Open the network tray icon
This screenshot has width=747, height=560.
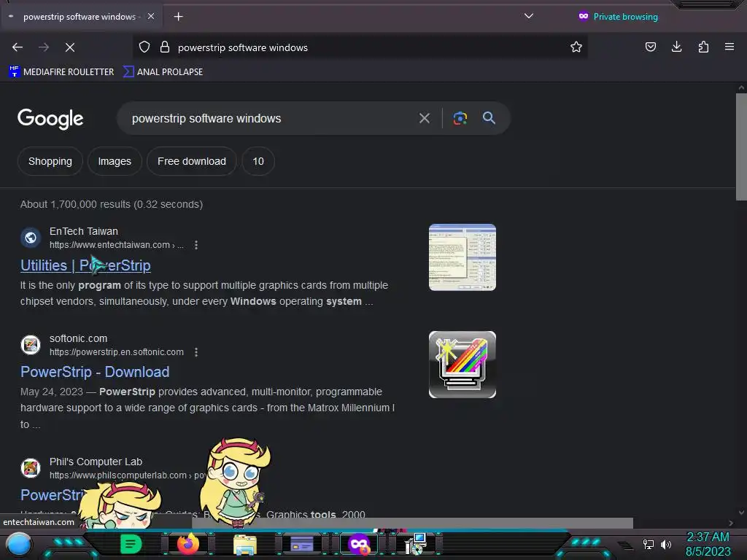click(648, 544)
